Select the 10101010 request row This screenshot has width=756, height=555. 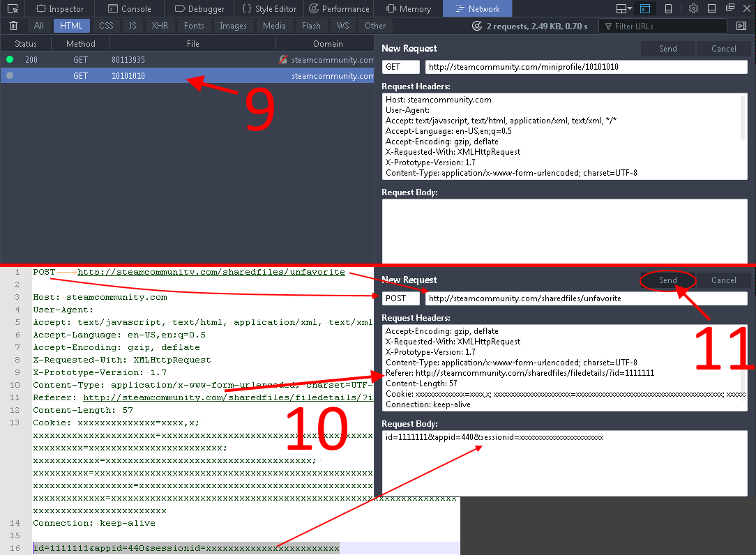click(x=187, y=76)
